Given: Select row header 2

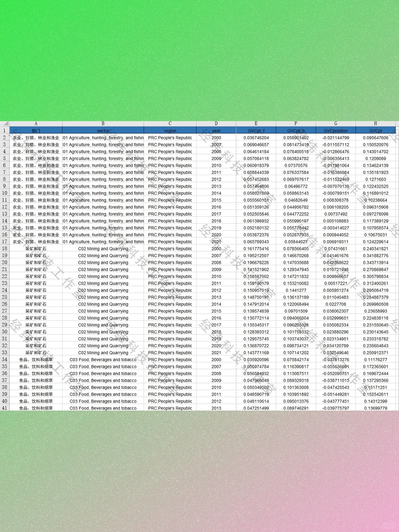Looking at the screenshot, I should (x=4, y=137).
